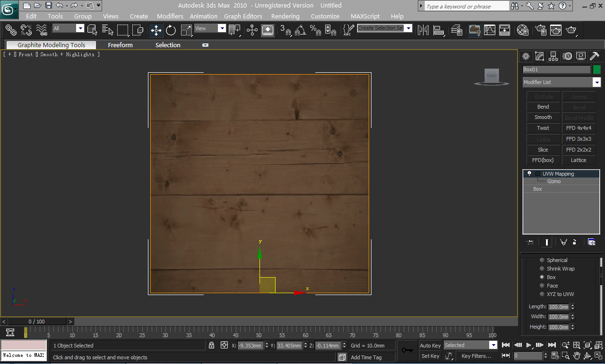Toggle Auto Key animation mode

tap(430, 346)
